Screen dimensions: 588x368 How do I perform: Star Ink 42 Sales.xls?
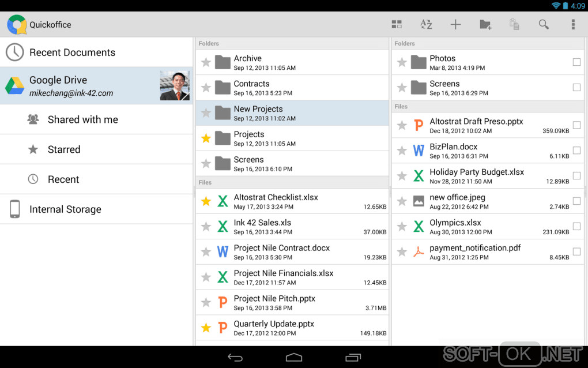(x=206, y=227)
